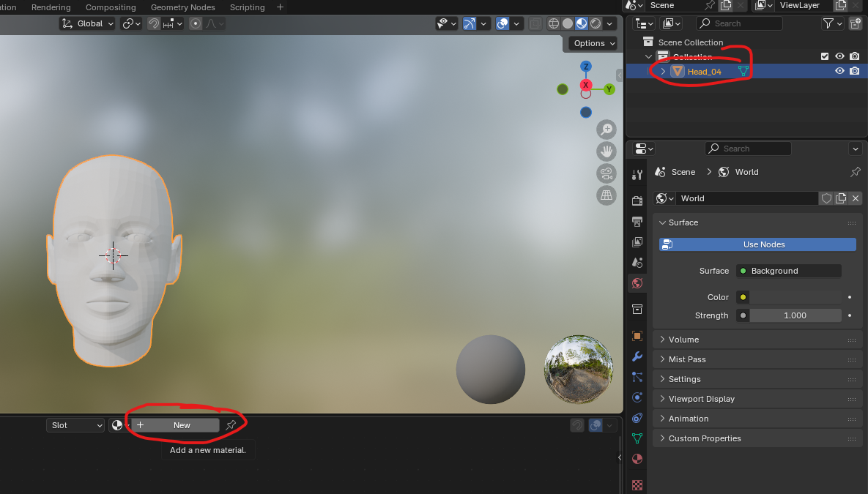The image size is (868, 494).
Task: Open the Object Data mesh tab
Action: [x=637, y=438]
